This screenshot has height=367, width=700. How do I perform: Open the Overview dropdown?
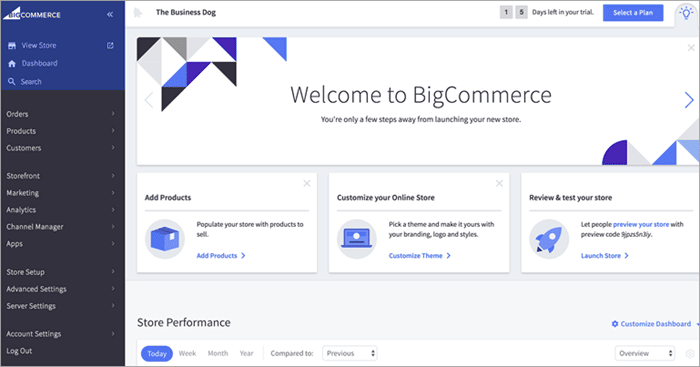644,353
